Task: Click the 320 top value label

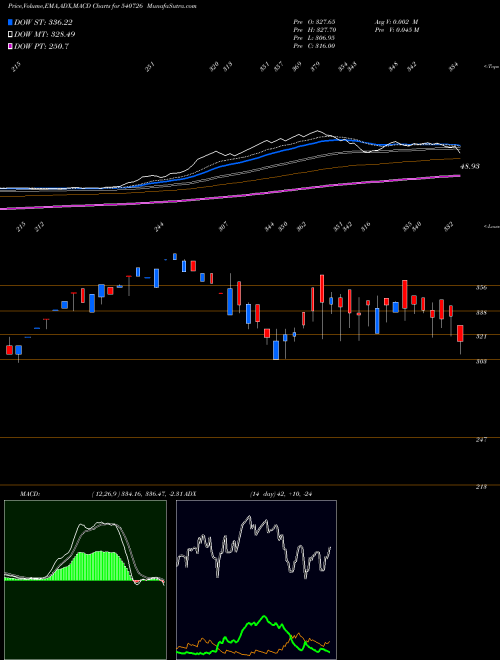Action: coord(214,67)
